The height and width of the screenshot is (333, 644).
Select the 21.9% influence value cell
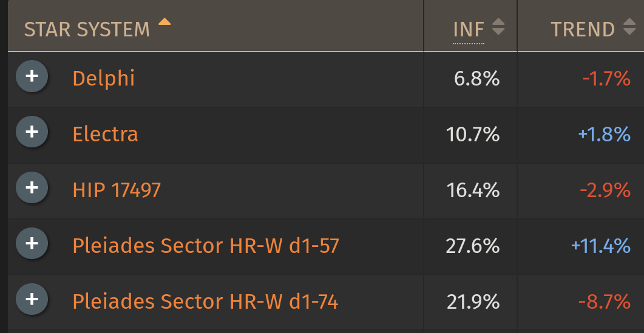click(470, 302)
